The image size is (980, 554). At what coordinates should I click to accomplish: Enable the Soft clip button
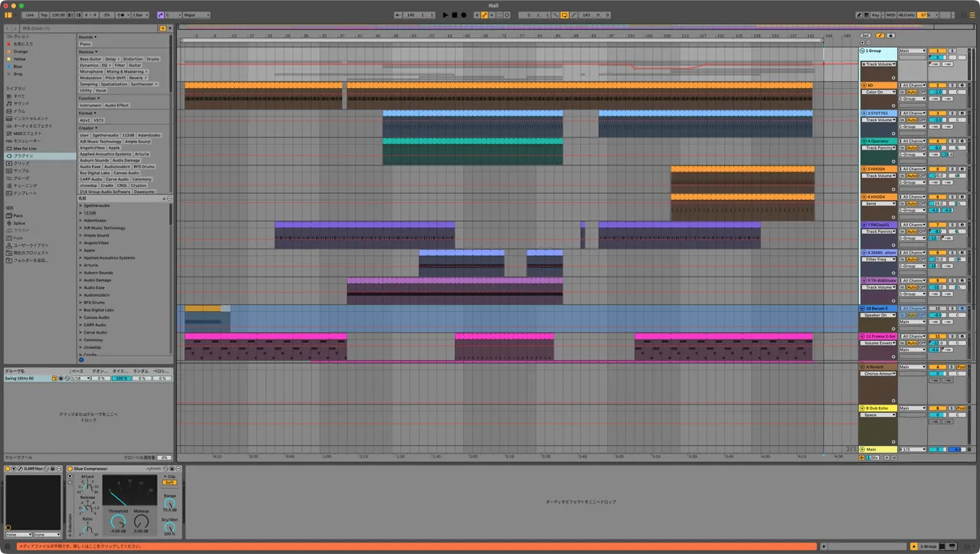(169, 483)
